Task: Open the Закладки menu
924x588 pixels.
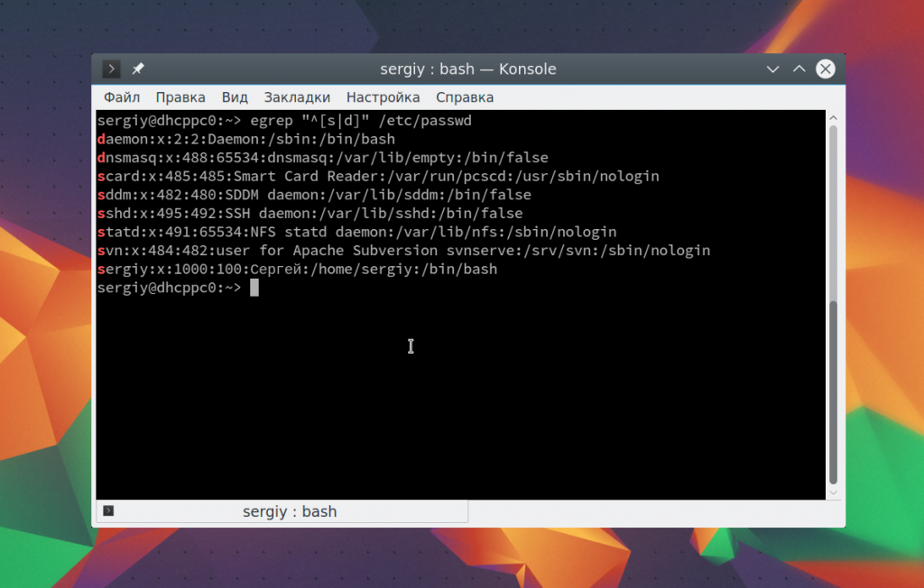Action: (297, 97)
